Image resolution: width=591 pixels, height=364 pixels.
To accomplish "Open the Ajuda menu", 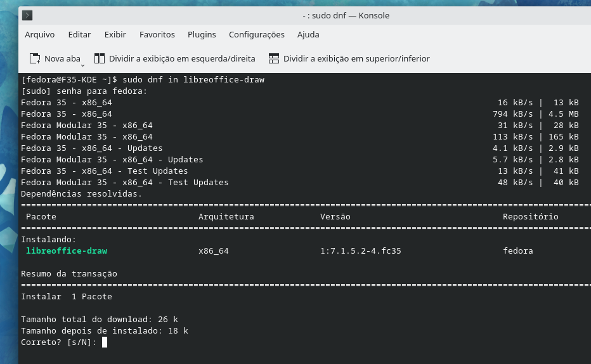I will [x=308, y=35].
